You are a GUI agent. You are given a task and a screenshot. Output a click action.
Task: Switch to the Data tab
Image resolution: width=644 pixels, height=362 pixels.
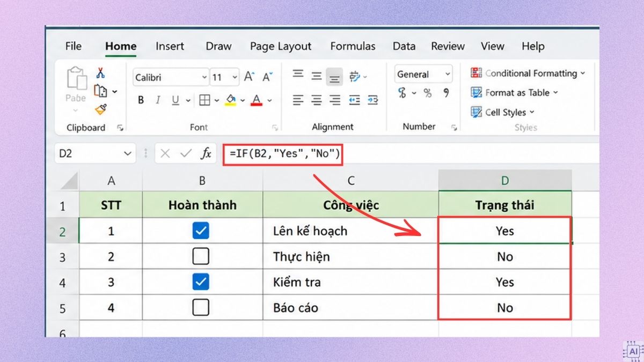404,46
